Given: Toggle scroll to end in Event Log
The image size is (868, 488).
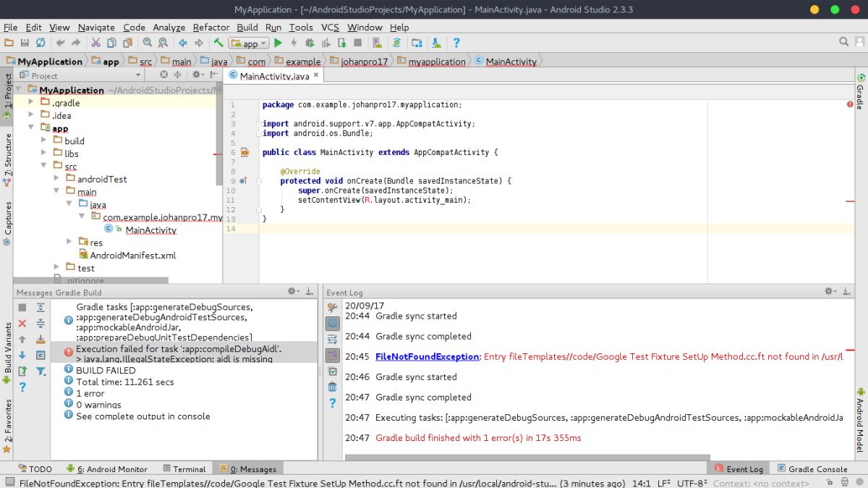Looking at the screenshot, I should (332, 355).
